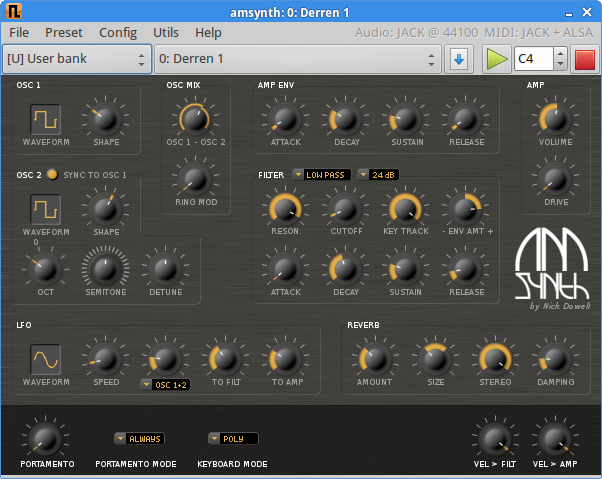Click the Amp Env Sustain knob
The height and width of the screenshot is (479, 602).
point(405,119)
